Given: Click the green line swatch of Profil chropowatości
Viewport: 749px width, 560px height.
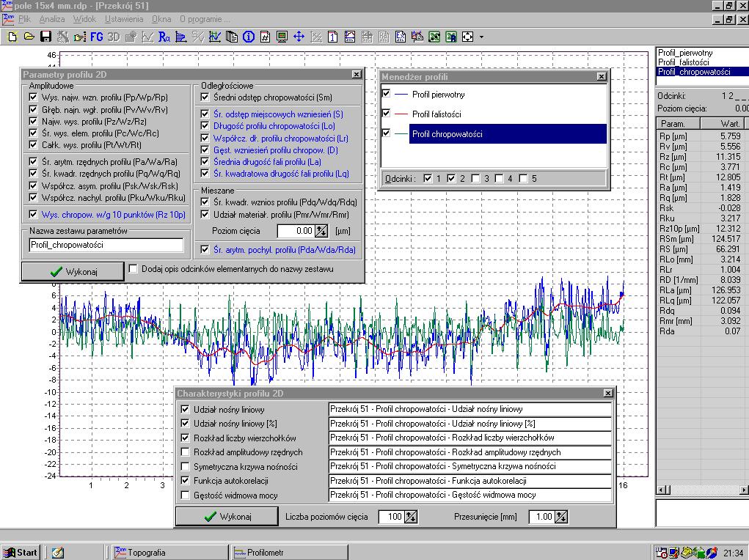Looking at the screenshot, I should pyautogui.click(x=401, y=134).
